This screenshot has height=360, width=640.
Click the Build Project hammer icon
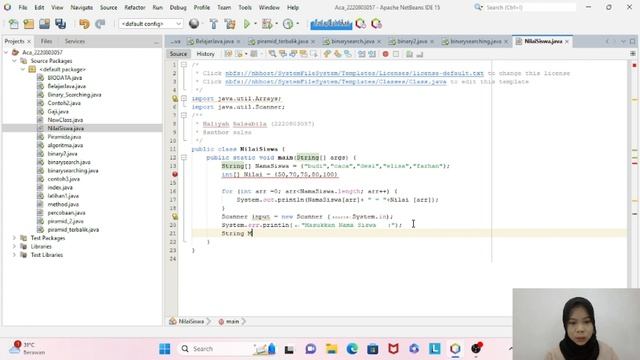[x=213, y=24]
